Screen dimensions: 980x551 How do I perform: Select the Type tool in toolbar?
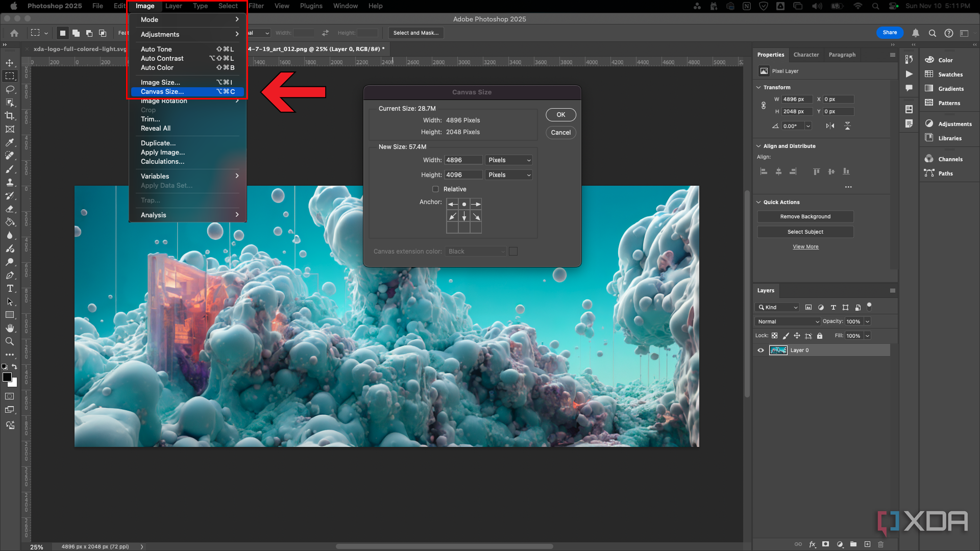click(x=9, y=289)
